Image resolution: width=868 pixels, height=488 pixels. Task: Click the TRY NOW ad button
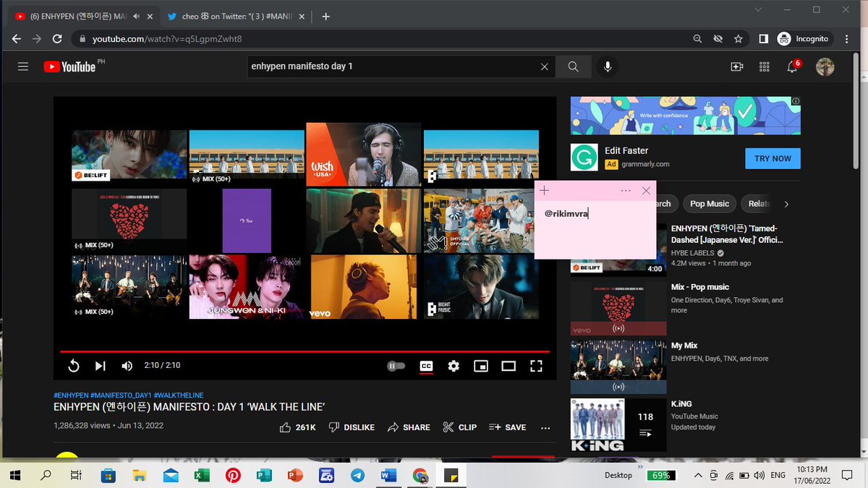click(x=773, y=158)
